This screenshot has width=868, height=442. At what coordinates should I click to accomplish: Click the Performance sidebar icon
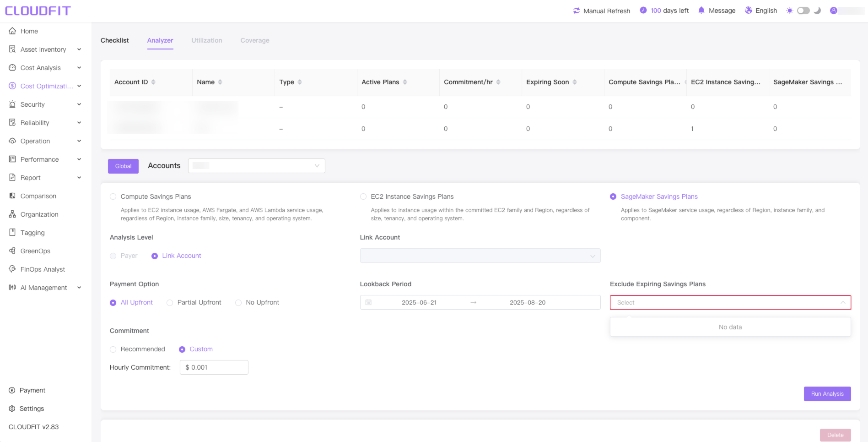pyautogui.click(x=12, y=159)
